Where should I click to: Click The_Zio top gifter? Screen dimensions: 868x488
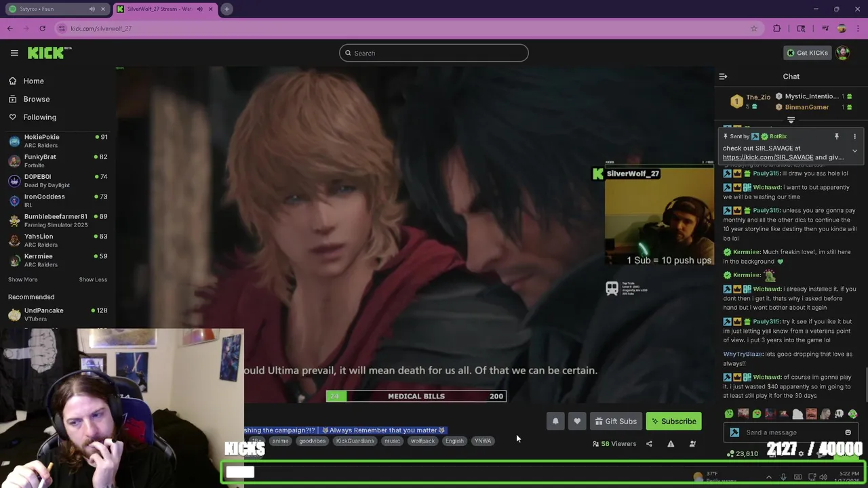pos(758,98)
